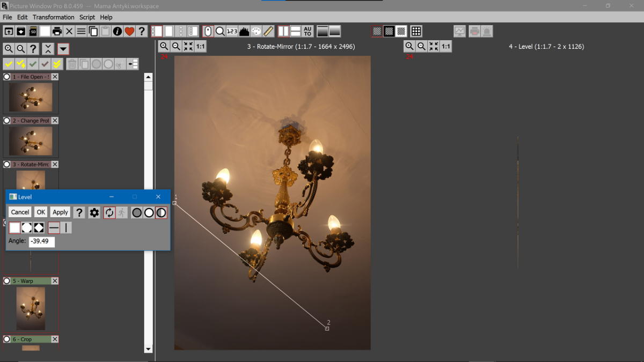Toggle auto-apply refresh button in Level dialog
The width and height of the screenshot is (644, 362).
[109, 212]
